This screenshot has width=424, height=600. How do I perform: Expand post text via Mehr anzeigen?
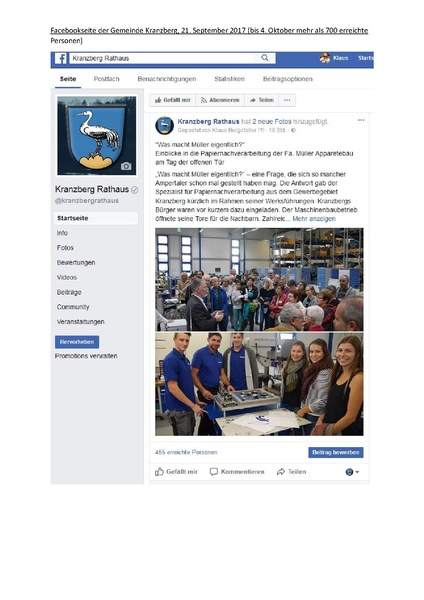tap(314, 218)
